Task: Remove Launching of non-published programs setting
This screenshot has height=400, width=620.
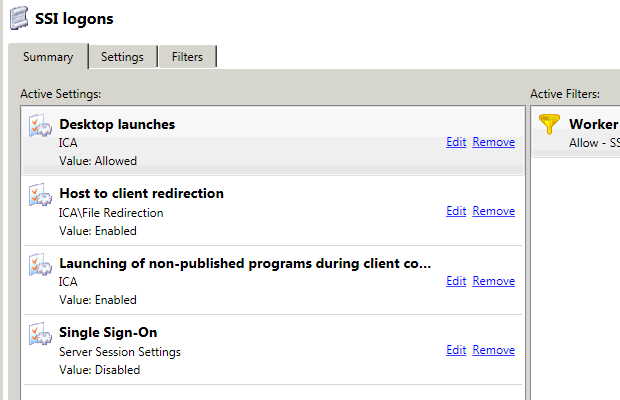Action: point(493,281)
